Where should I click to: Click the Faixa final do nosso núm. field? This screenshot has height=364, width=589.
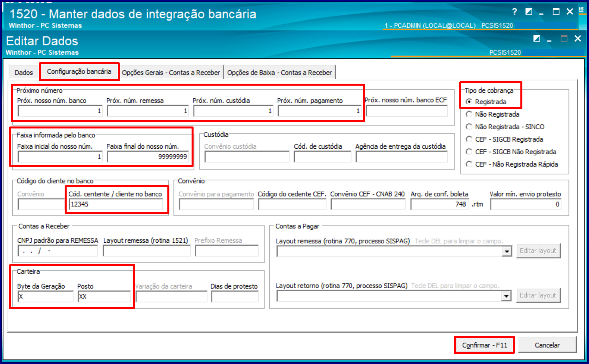point(148,157)
